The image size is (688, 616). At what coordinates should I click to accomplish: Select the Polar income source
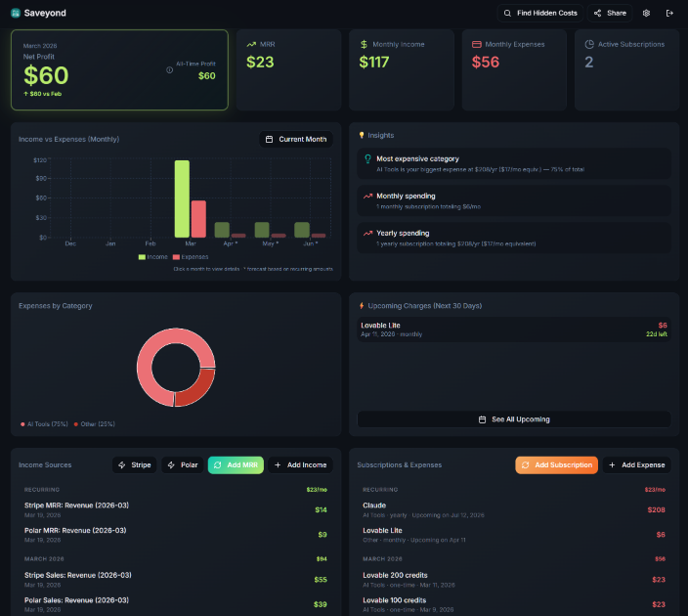183,464
